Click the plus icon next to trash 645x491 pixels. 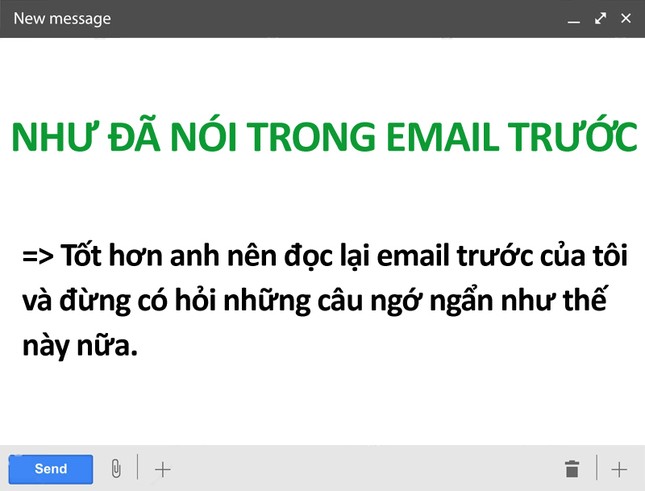[619, 469]
